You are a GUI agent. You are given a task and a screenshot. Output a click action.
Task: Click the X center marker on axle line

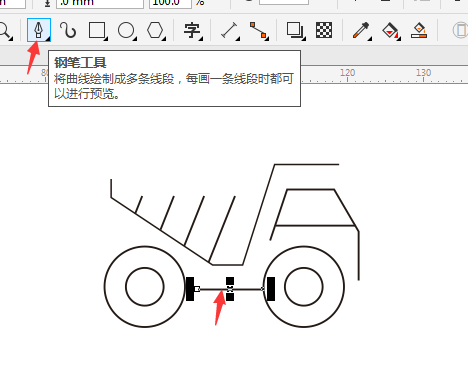tap(230, 289)
